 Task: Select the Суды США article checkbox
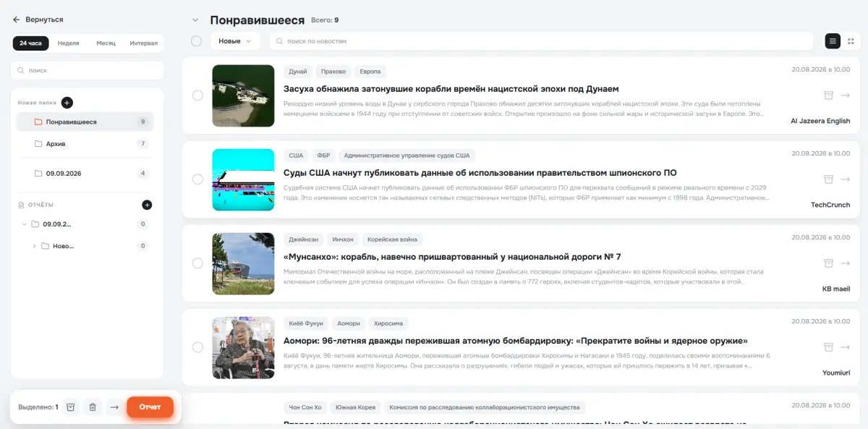pyautogui.click(x=197, y=179)
